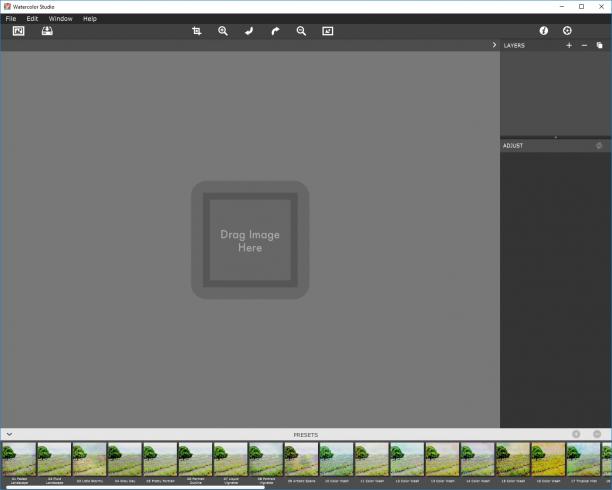
Task: Apply preset thumbnail 08 Portrait Vignette
Action: pos(266,459)
